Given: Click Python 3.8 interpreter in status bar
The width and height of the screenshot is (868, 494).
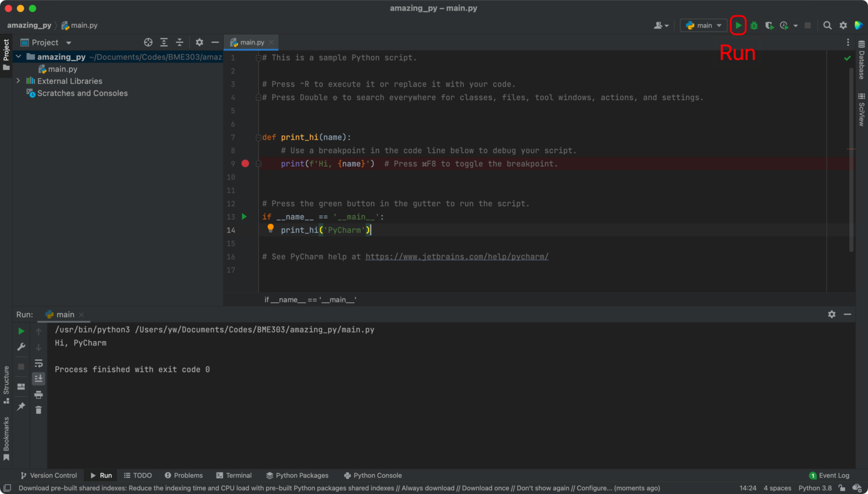Looking at the screenshot, I should click(814, 488).
